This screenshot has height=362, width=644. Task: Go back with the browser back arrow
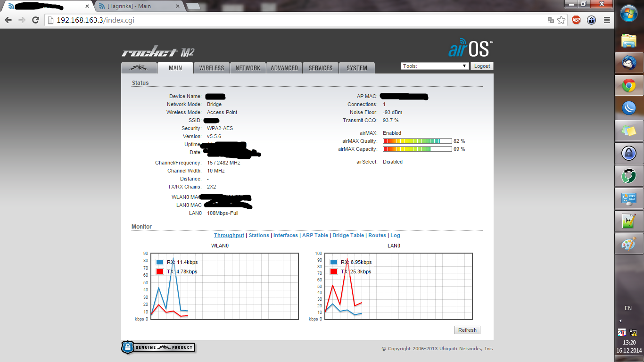coord(8,20)
